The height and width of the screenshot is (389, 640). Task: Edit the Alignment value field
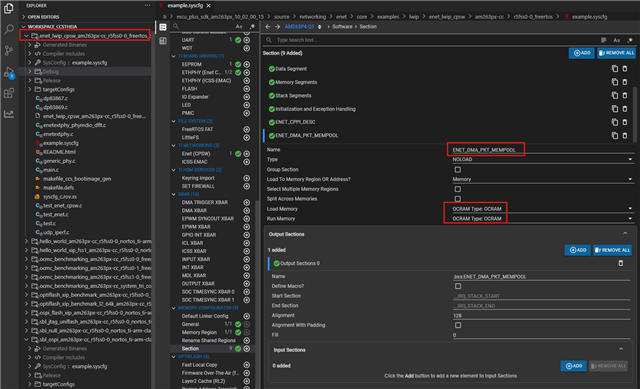click(541, 316)
